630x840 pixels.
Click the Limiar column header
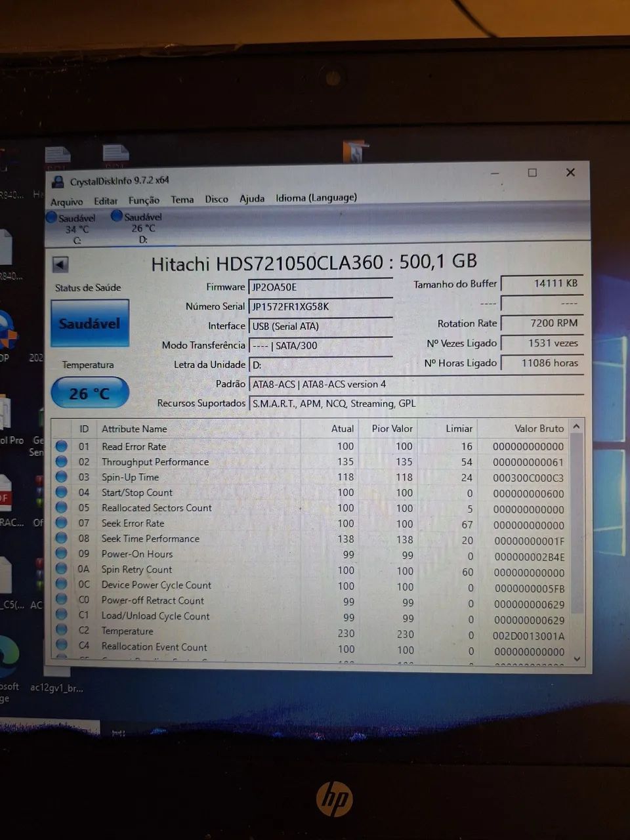pos(459,429)
